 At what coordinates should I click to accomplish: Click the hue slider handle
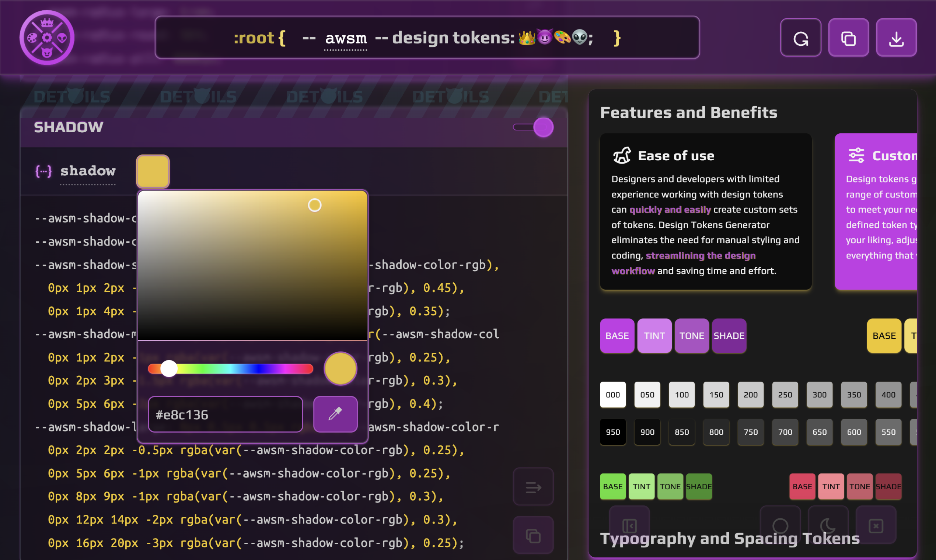(x=169, y=368)
